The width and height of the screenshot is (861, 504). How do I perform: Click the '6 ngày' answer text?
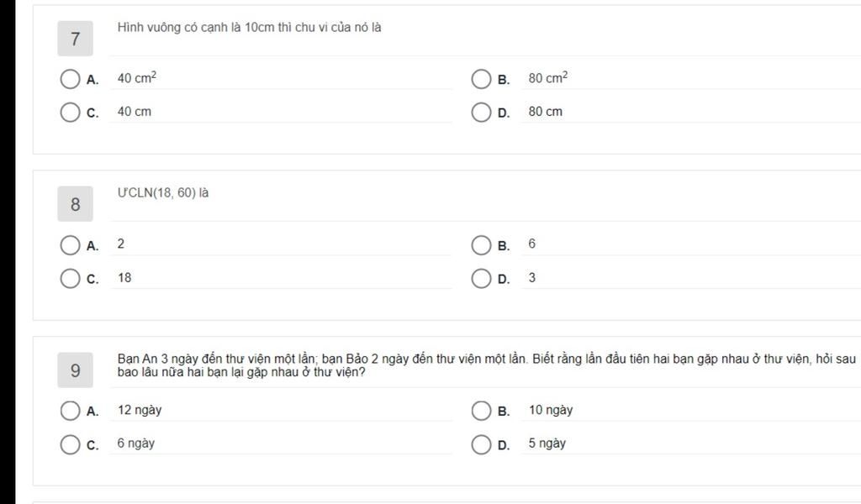point(135,444)
